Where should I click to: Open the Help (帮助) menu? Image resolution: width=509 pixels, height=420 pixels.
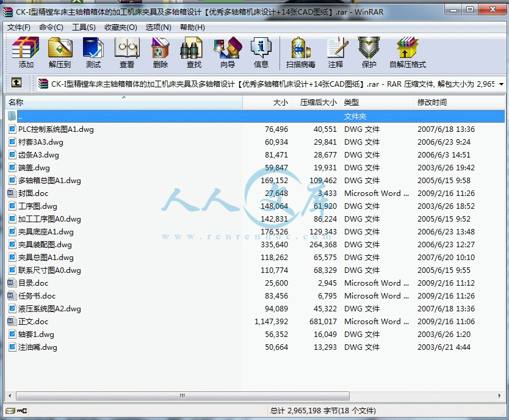coord(192,27)
